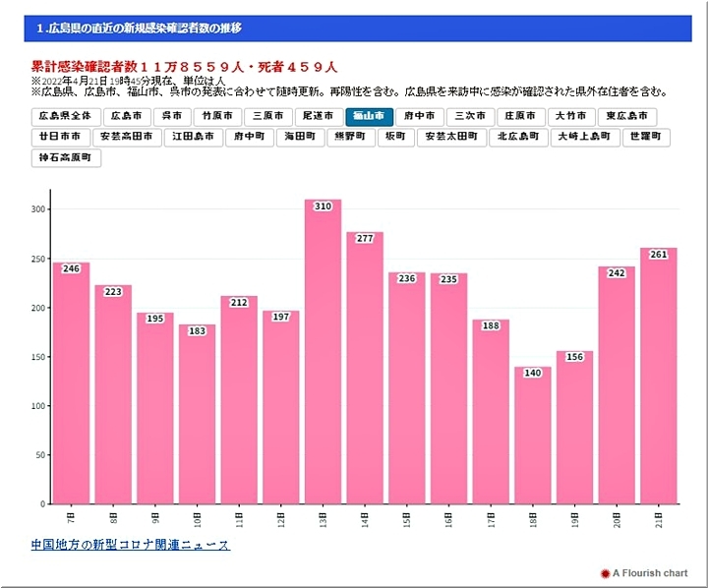Show data for 東広島市
The height and width of the screenshot is (588, 708).
pos(627,116)
